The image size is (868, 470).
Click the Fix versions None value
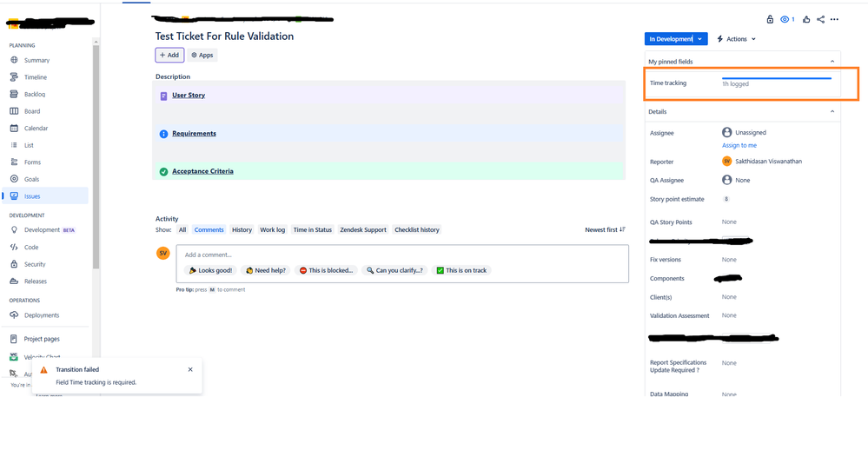(x=729, y=260)
